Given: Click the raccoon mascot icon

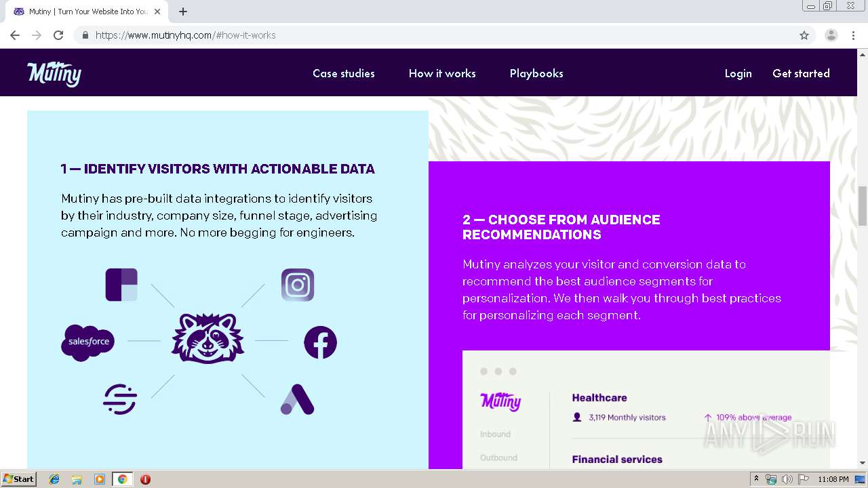Looking at the screenshot, I should 208,338.
